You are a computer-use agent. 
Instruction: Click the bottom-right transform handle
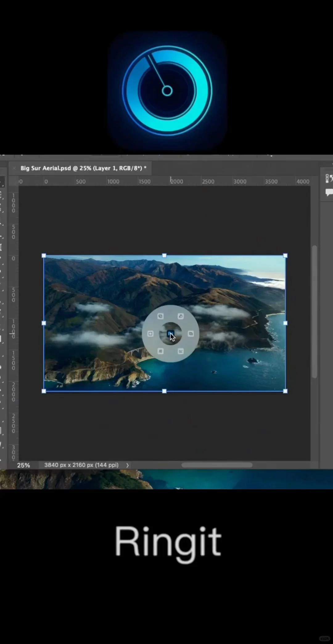tap(285, 391)
